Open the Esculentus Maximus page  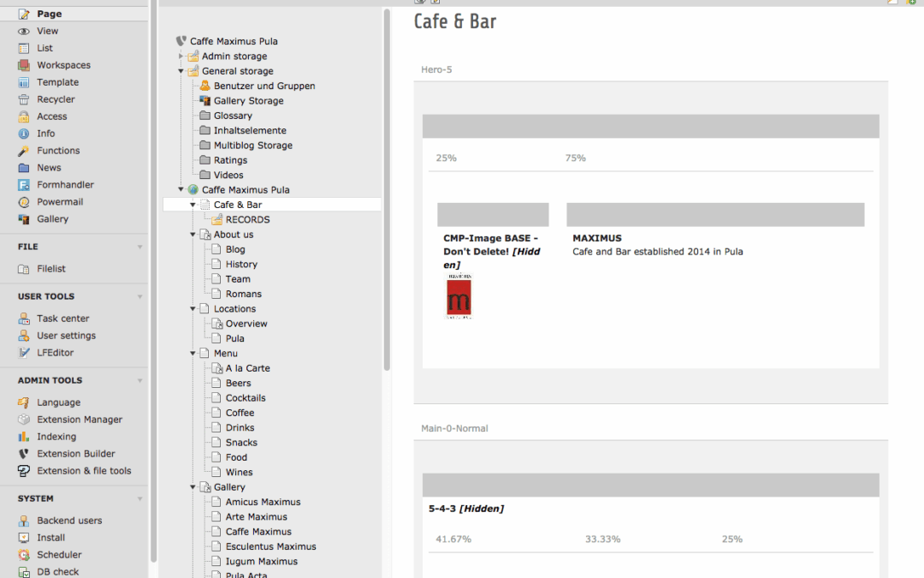tap(271, 546)
